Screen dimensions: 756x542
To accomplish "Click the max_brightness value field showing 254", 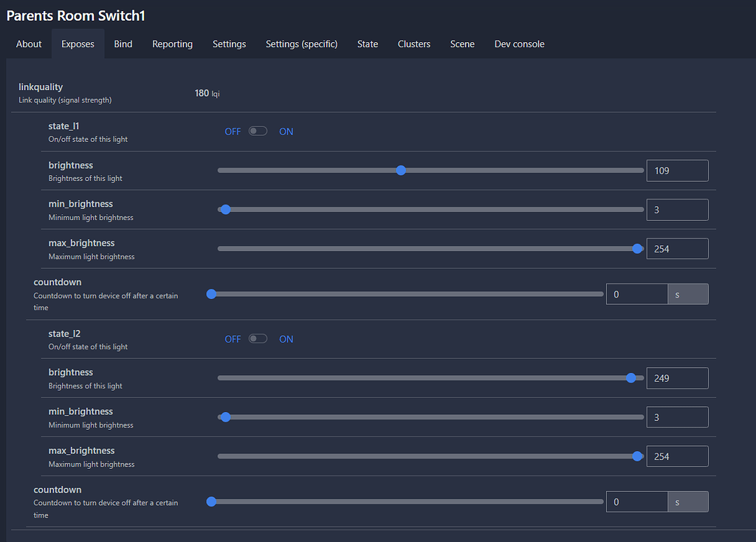I will [677, 248].
